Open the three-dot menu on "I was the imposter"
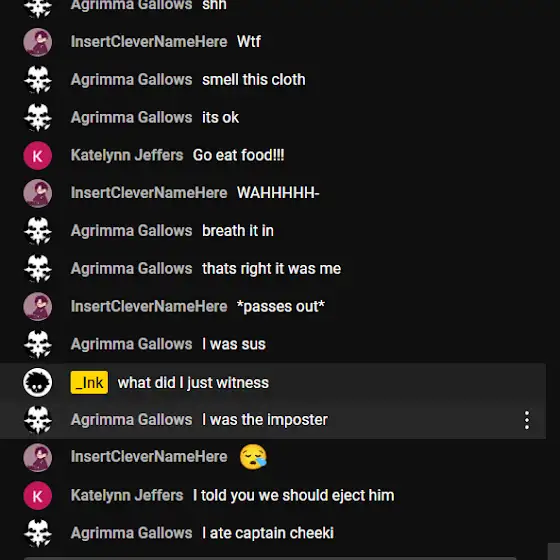 pos(527,420)
